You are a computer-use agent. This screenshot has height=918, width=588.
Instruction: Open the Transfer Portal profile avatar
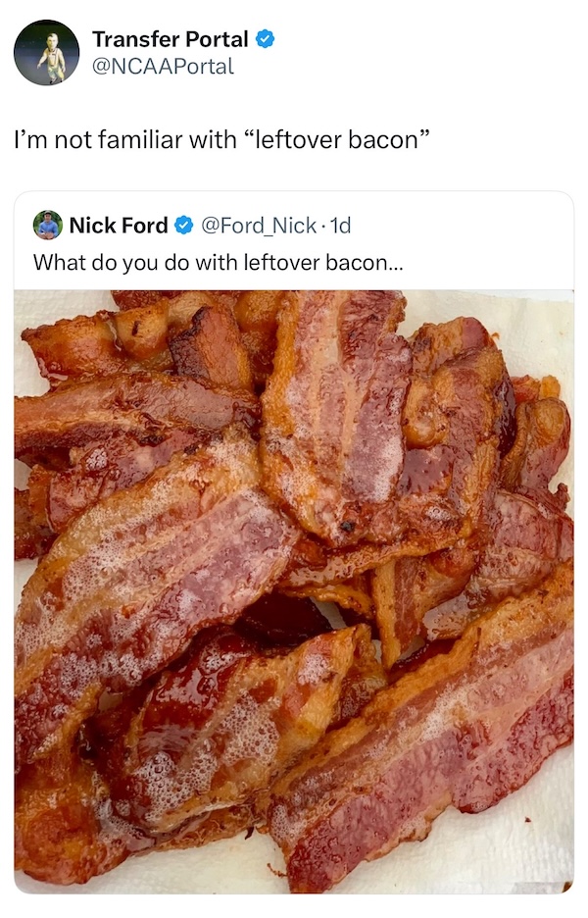click(x=46, y=52)
